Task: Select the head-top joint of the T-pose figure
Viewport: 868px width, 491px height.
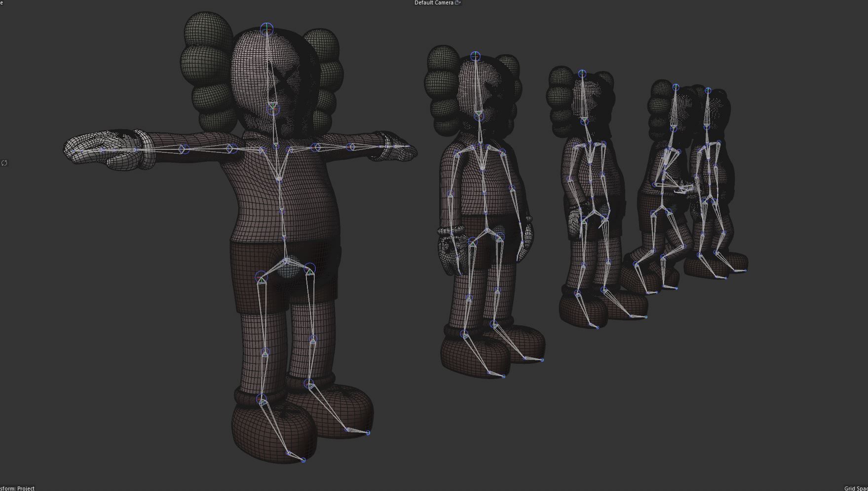Action: click(266, 29)
